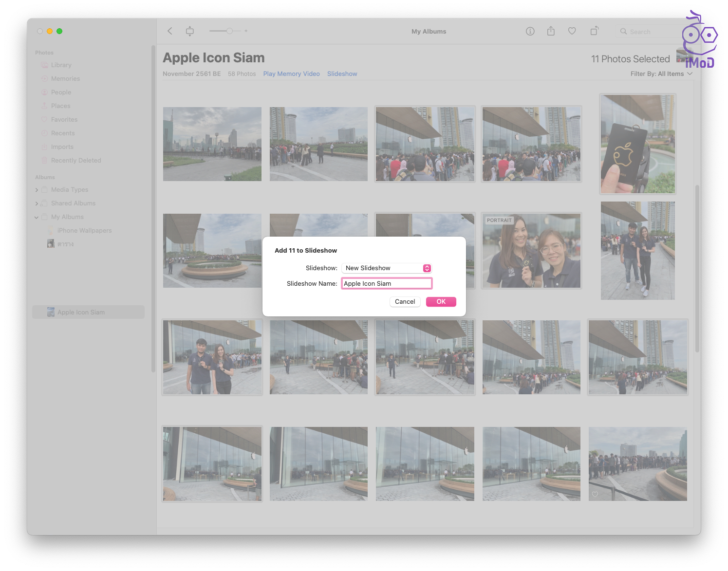The height and width of the screenshot is (571, 728).
Task: Select Favorites in the sidebar
Action: (x=64, y=120)
